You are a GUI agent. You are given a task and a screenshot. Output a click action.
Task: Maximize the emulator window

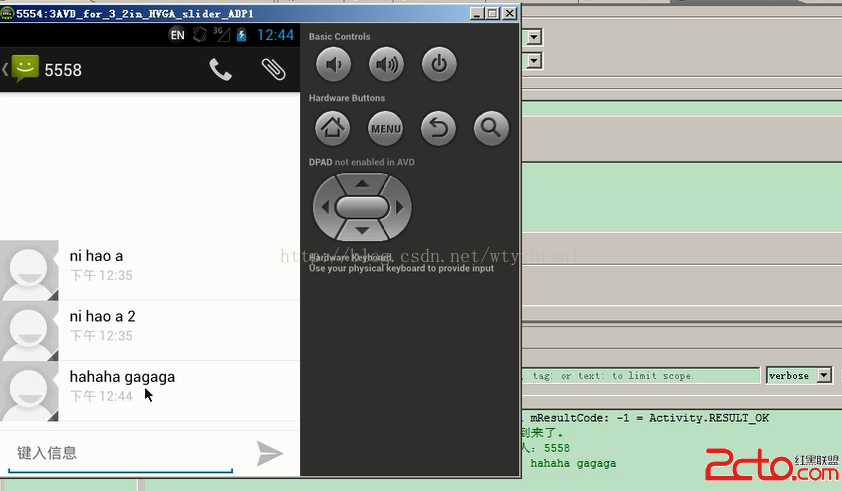pyautogui.click(x=492, y=13)
